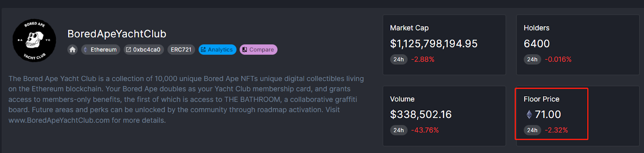644x153 pixels.
Task: Select the Ethereum chain tag
Action: (x=101, y=50)
